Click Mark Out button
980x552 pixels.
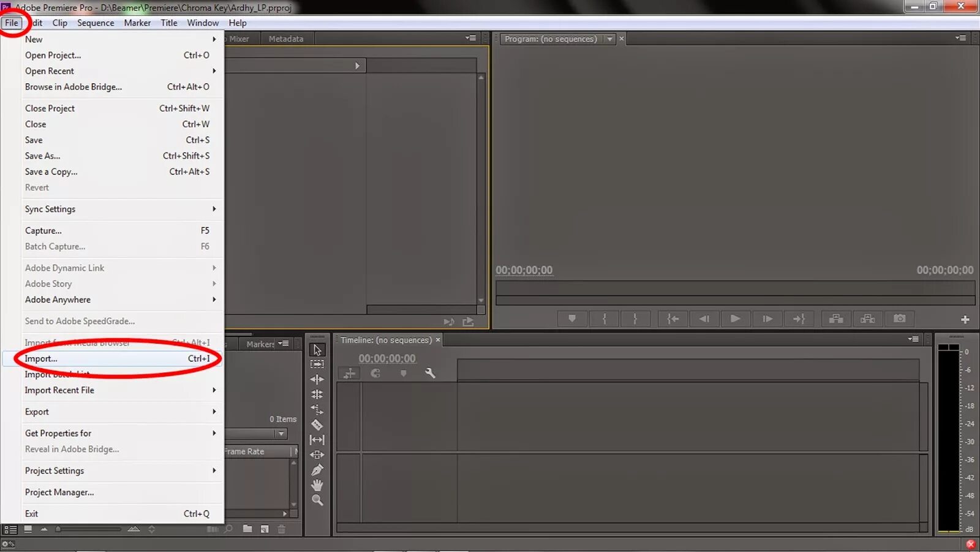pyautogui.click(x=635, y=319)
